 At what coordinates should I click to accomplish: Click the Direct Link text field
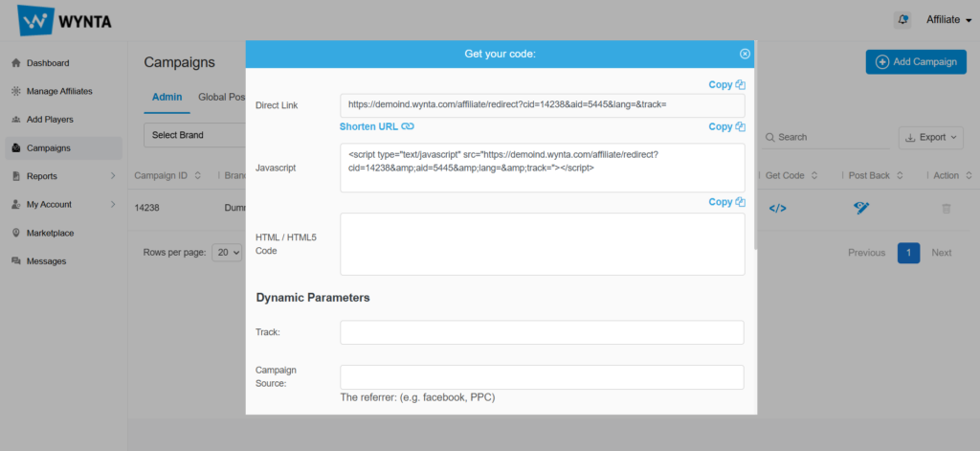pos(543,105)
